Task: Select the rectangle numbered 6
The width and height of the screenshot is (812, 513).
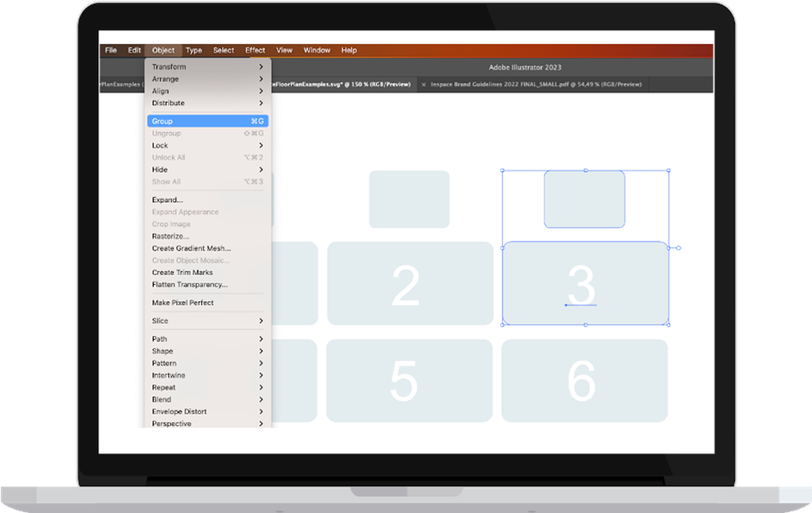Action: pos(585,381)
